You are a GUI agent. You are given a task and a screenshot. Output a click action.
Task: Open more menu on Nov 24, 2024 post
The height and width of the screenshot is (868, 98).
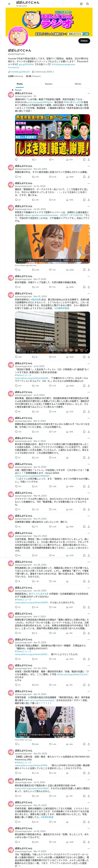89,166
